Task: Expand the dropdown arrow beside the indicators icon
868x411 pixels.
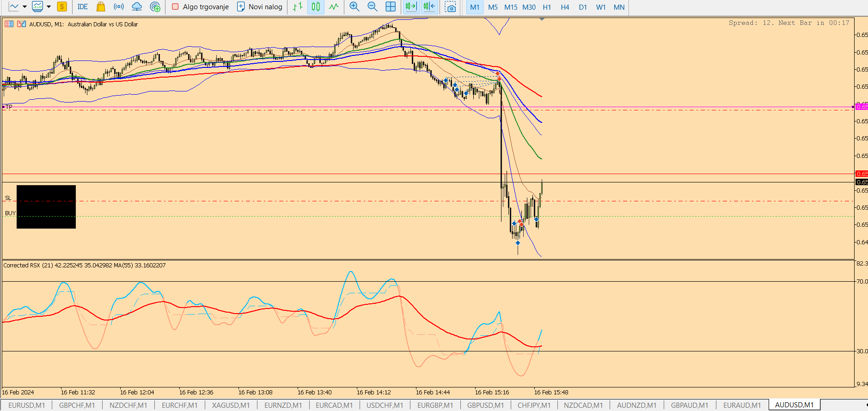Action: (x=49, y=6)
